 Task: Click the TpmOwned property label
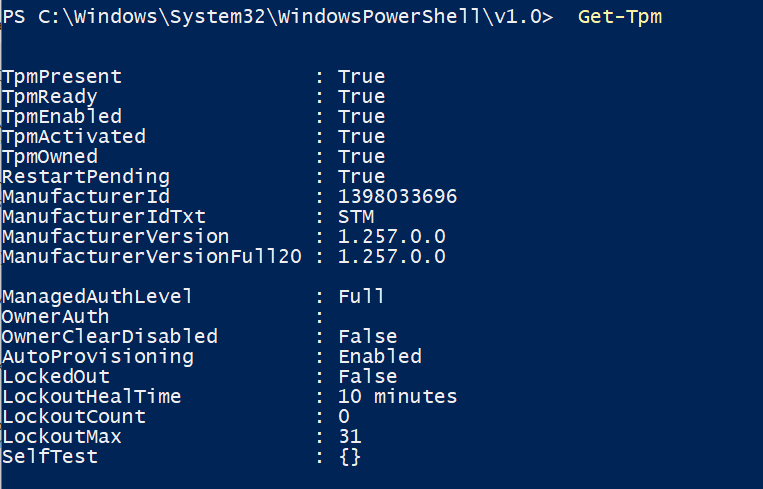[50, 156]
